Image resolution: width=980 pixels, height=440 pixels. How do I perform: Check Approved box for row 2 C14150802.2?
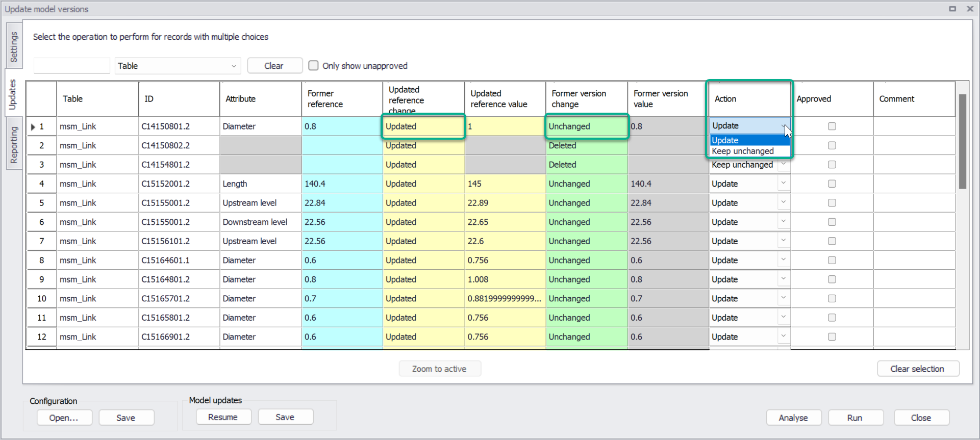tap(832, 145)
